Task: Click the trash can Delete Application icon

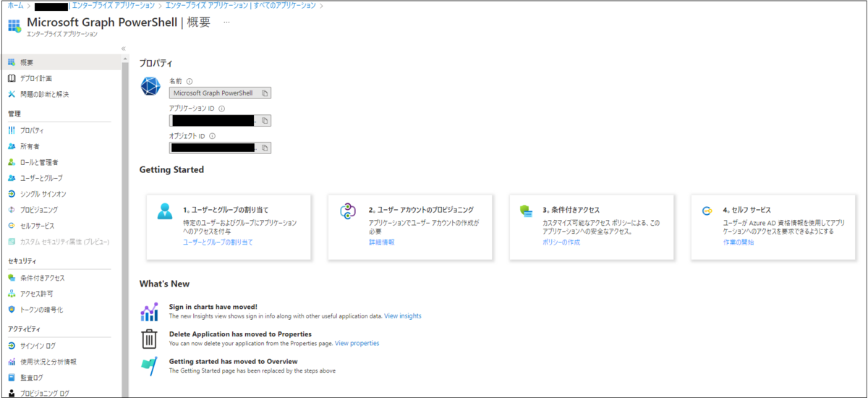Action: (149, 339)
